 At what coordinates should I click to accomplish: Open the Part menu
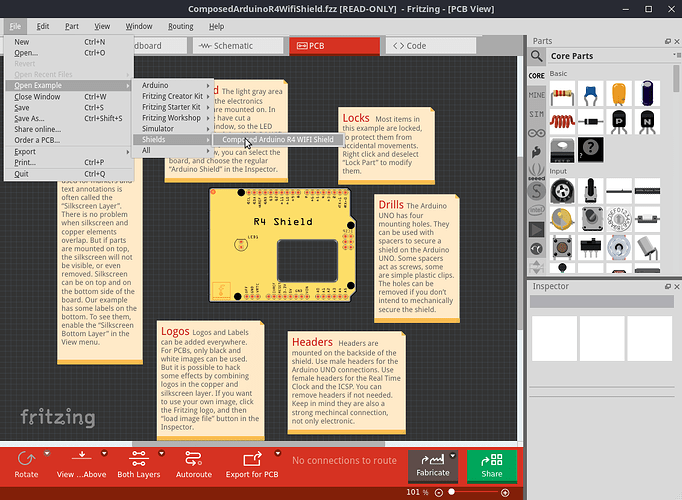(72, 27)
